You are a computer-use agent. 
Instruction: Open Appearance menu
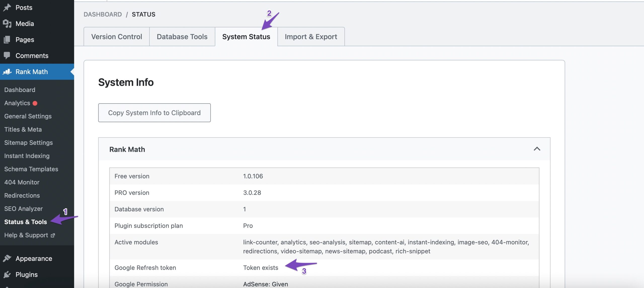click(37, 258)
